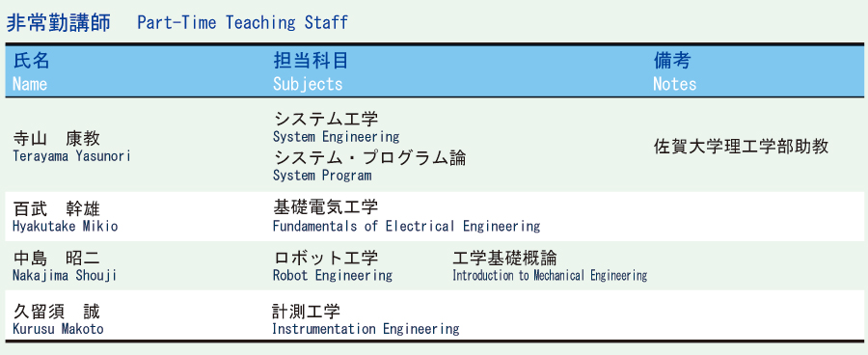Viewport: 868px width, 355px height.
Task: Click the Instrumentation Engineering subject
Action: pos(366,329)
